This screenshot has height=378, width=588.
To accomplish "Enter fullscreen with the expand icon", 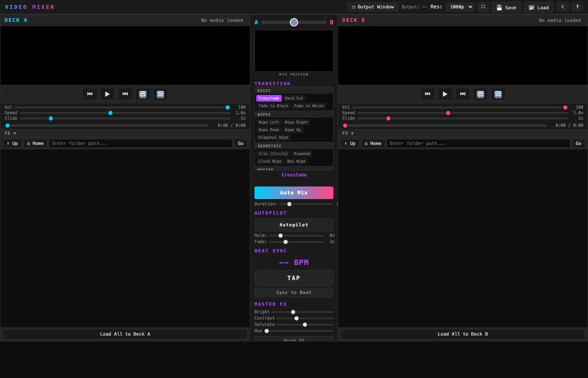I will pyautogui.click(x=483, y=7).
